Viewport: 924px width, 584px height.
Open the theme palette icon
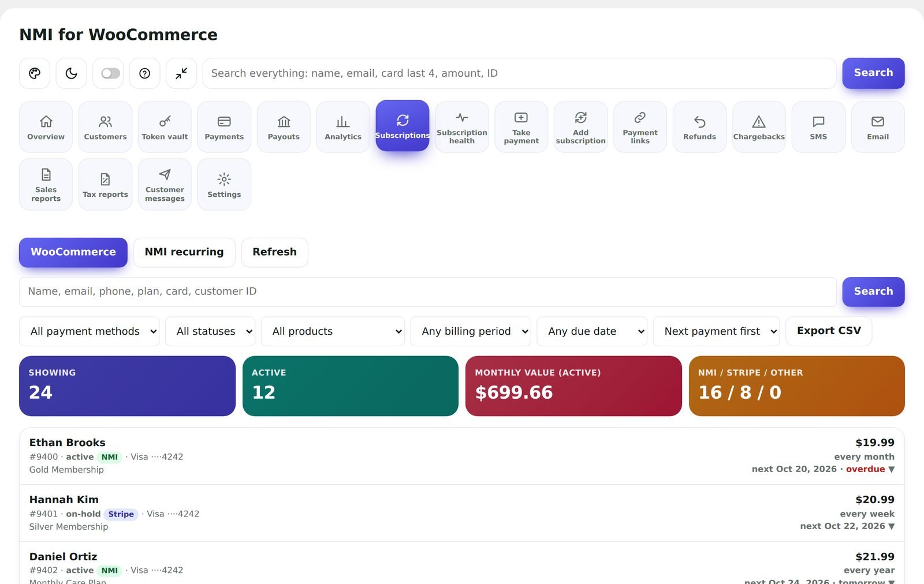point(35,73)
